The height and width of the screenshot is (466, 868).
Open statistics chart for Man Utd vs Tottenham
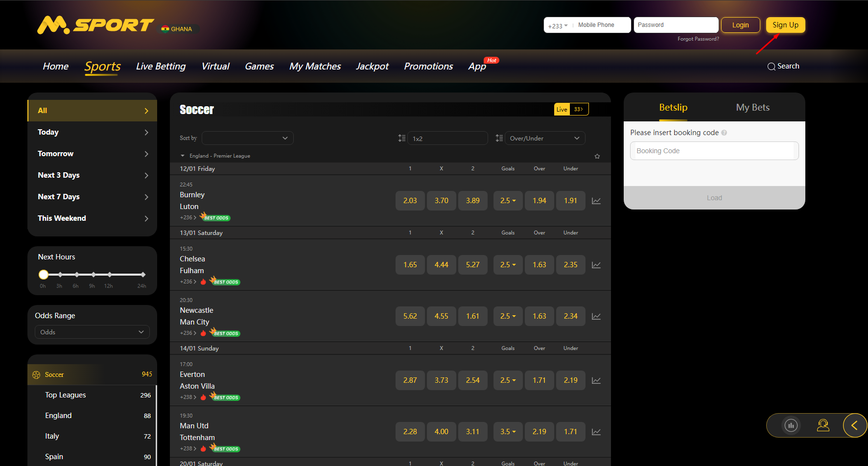point(596,432)
